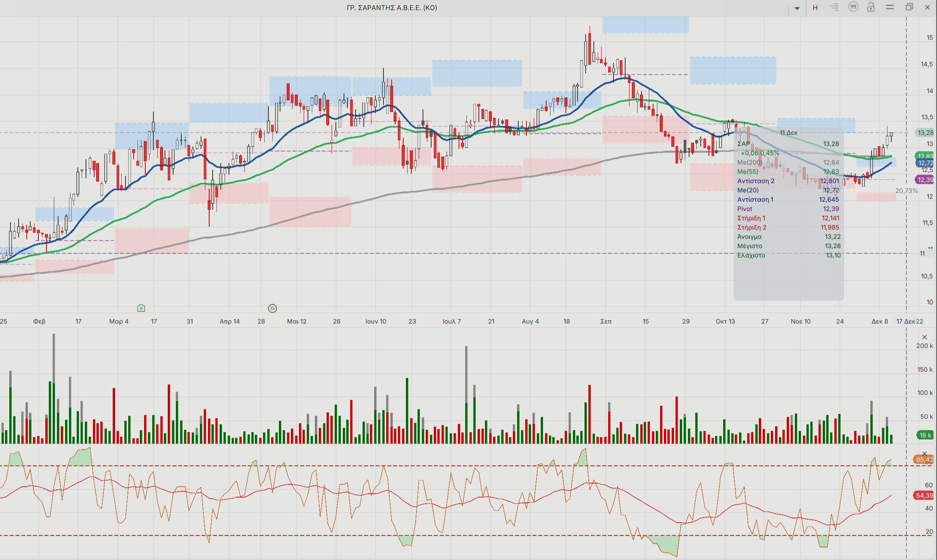Click the quote bubble icon in title bar

[853, 7]
